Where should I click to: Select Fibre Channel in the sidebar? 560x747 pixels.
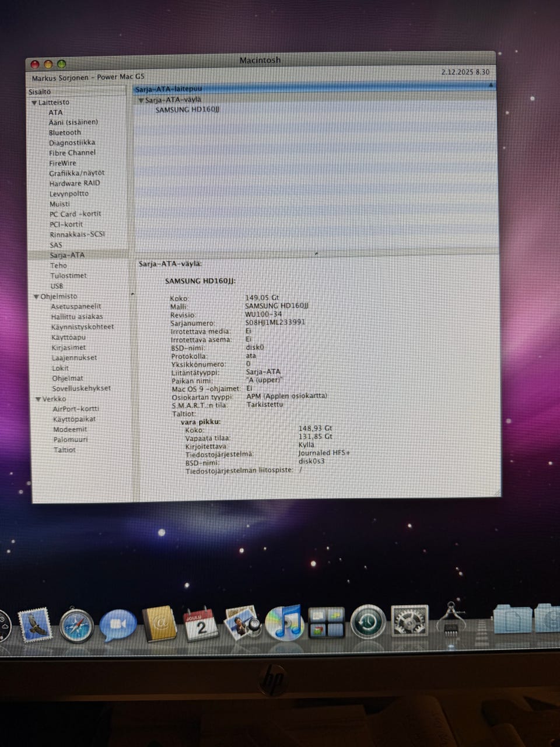(72, 153)
